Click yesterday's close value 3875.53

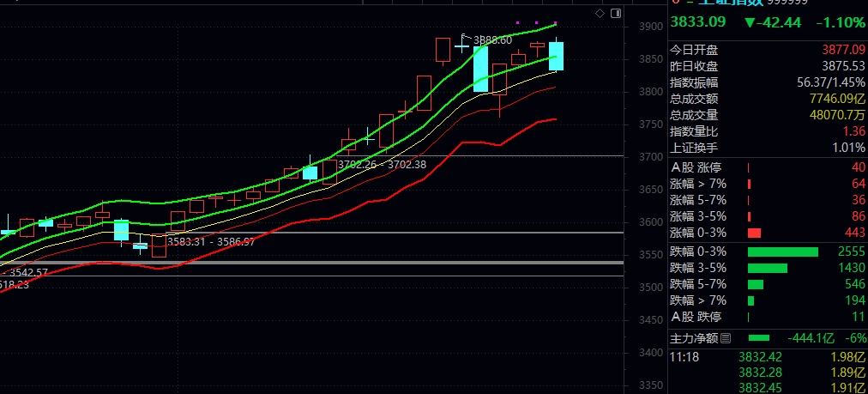(x=843, y=66)
